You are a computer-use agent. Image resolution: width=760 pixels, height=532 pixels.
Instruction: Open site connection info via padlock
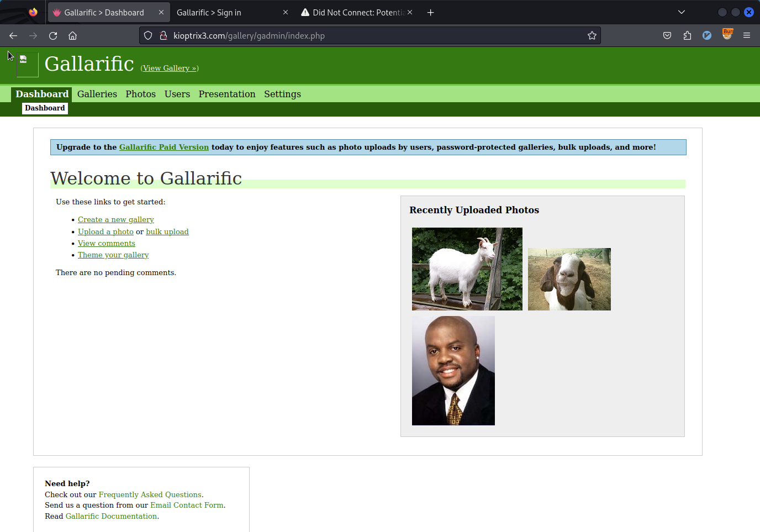point(163,35)
